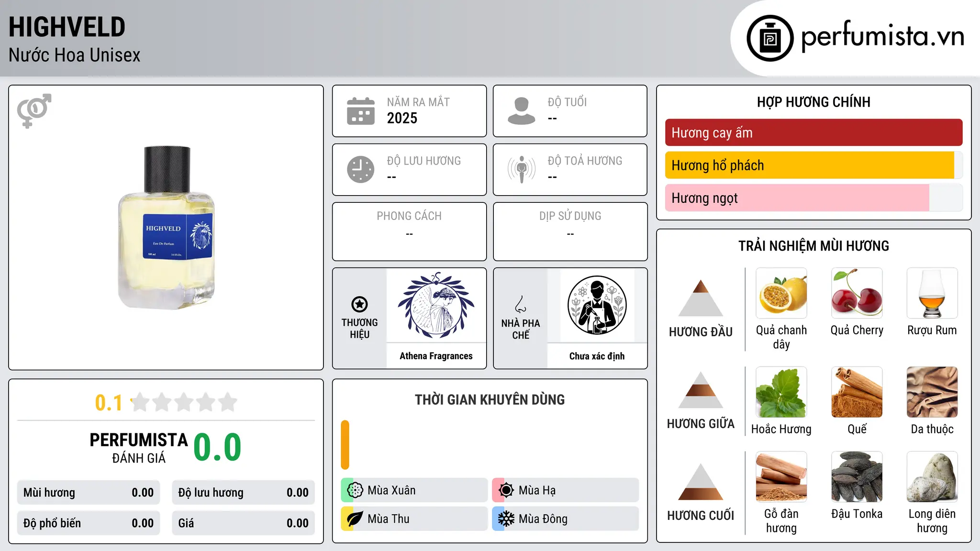Viewport: 980px width, 551px height.
Task: Open the perfumista.vn site name
Action: coord(883,36)
